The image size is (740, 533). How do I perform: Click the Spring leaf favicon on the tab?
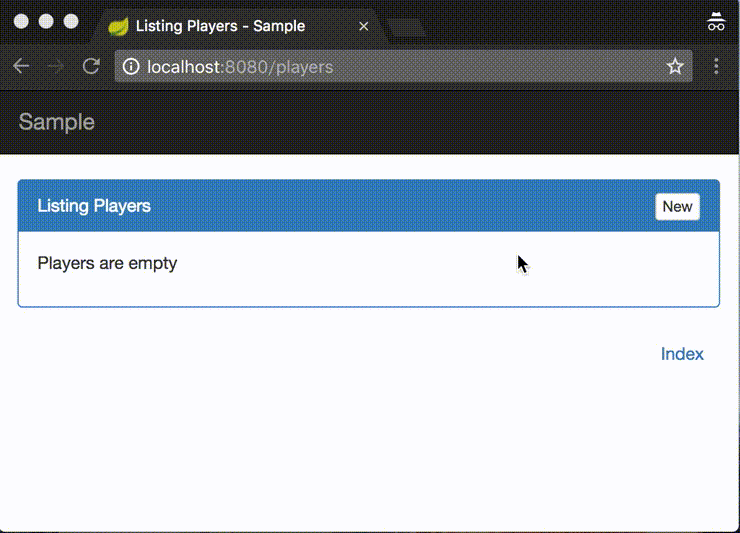click(x=118, y=26)
